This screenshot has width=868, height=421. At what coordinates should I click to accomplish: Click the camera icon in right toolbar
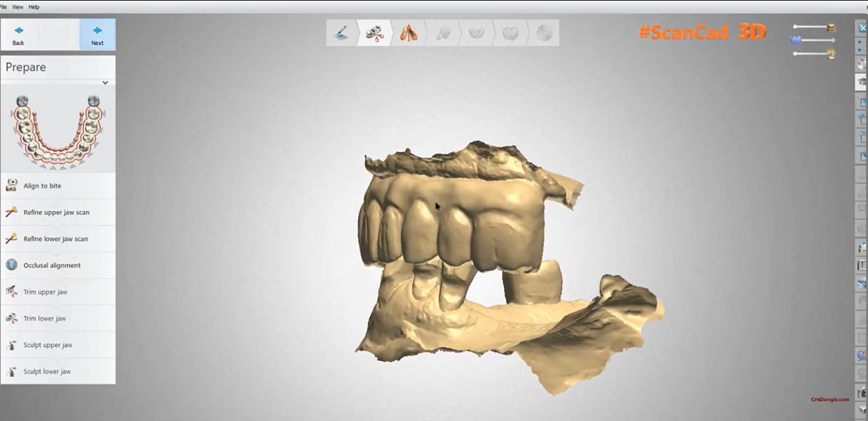point(861,393)
